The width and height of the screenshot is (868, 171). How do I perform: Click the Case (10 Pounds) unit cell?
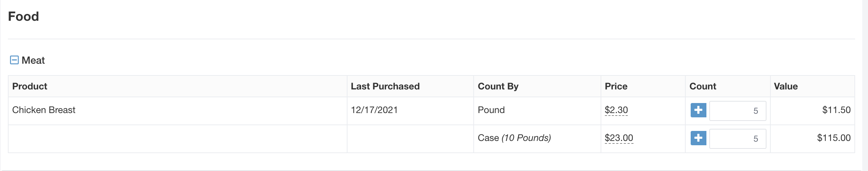click(514, 138)
